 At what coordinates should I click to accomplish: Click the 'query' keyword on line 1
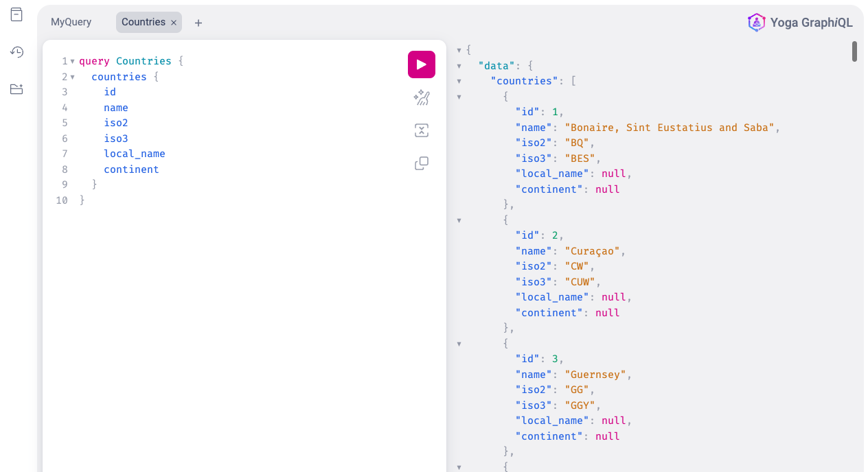(x=94, y=61)
